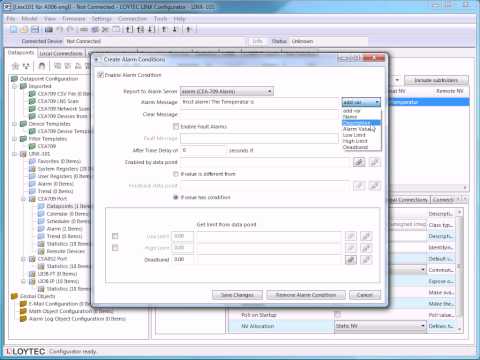480x360 pixels.
Task: Clear datapoint icon in Low Limit row
Action: click(x=366, y=236)
